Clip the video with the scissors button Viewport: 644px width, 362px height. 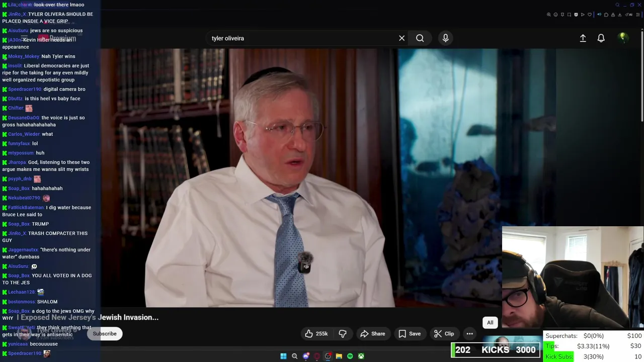pyautogui.click(x=444, y=334)
